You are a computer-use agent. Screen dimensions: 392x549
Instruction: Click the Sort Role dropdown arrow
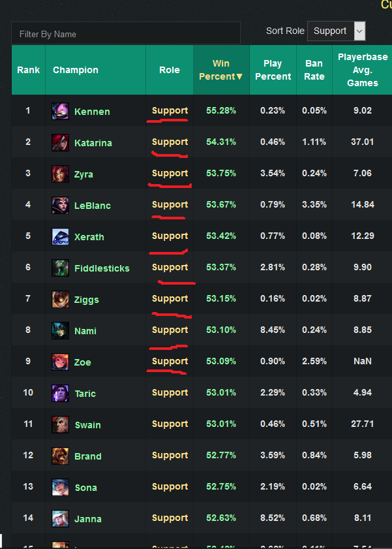tap(359, 31)
